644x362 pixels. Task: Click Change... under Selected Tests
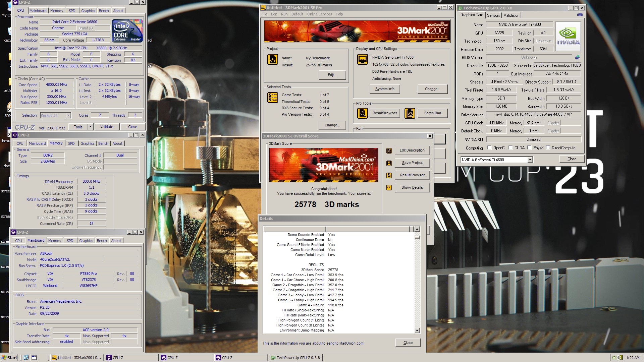click(332, 125)
